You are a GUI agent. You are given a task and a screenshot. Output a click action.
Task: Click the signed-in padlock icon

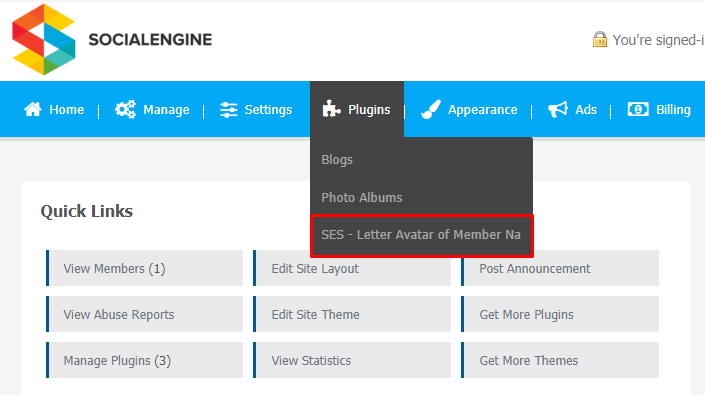600,40
